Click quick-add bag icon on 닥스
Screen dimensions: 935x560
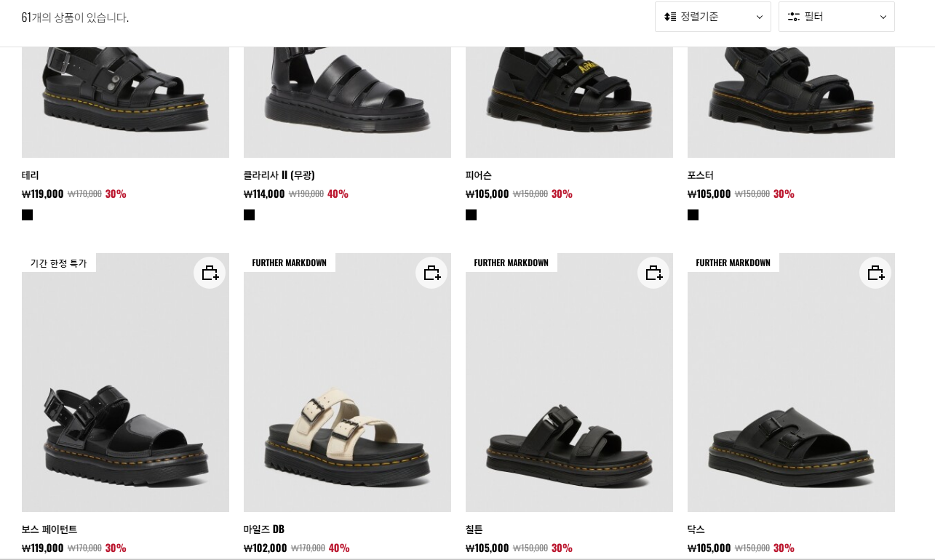(x=875, y=273)
